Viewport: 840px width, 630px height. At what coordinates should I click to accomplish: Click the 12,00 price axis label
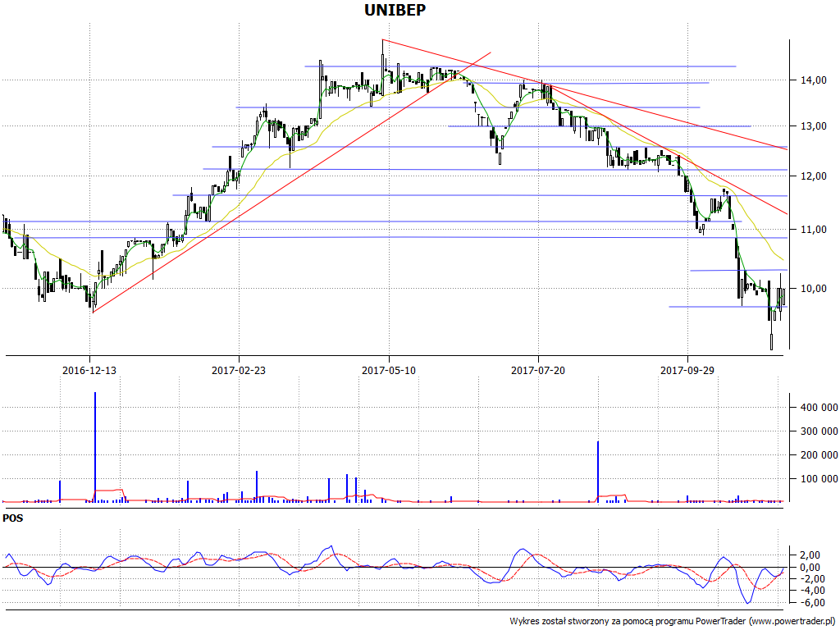[x=813, y=176]
